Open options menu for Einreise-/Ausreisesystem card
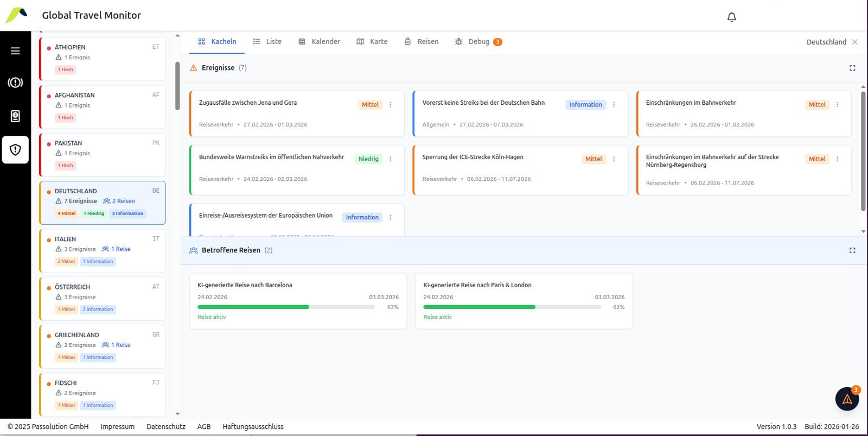Viewport: 868px width, 436px height. [x=390, y=217]
